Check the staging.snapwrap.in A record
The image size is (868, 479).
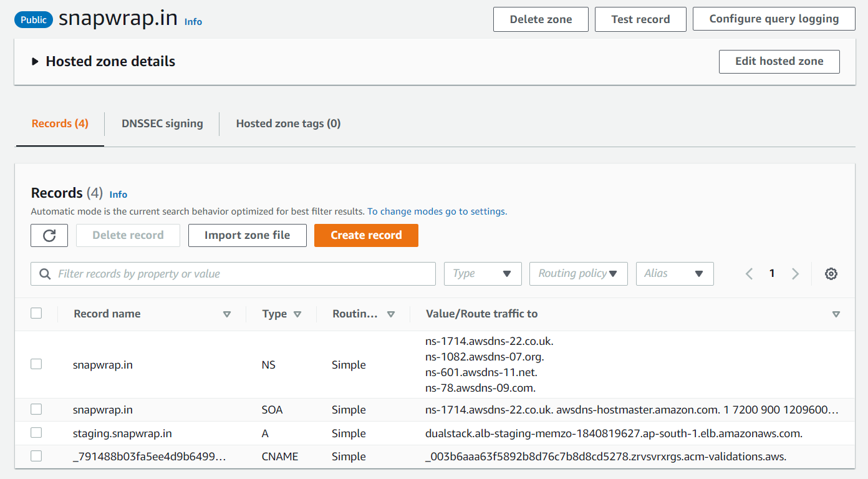click(x=36, y=433)
